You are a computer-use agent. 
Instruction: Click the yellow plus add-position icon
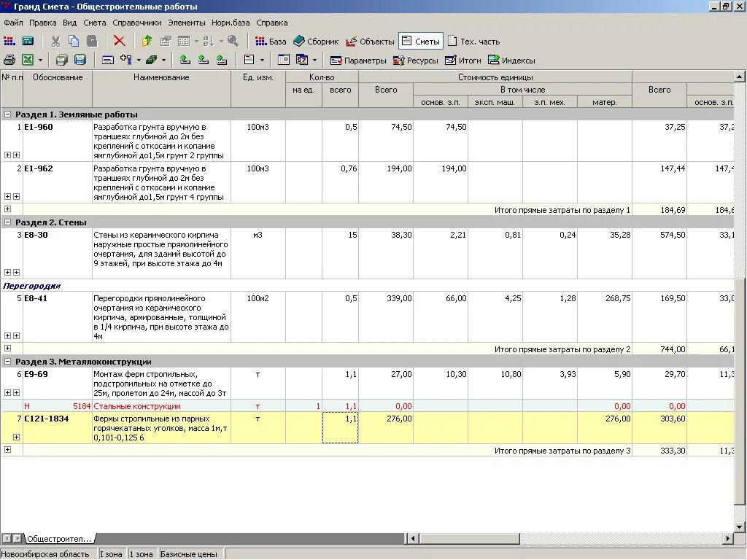126,60
